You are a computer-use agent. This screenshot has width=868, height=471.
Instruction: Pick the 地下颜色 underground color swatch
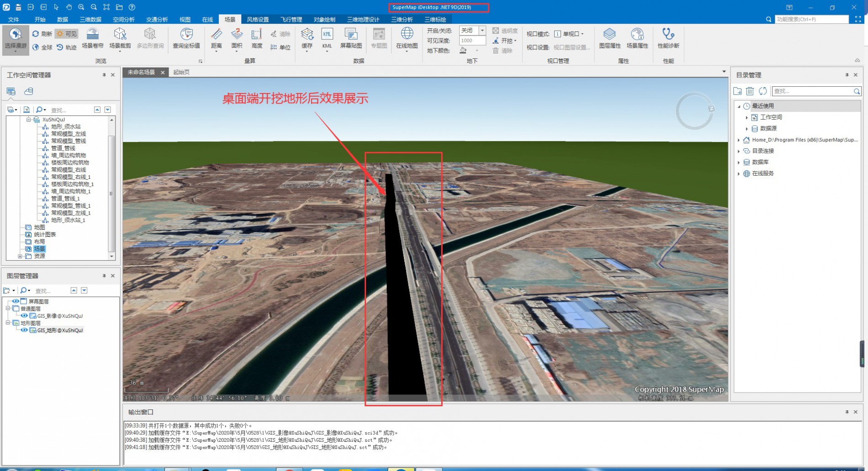pos(463,50)
